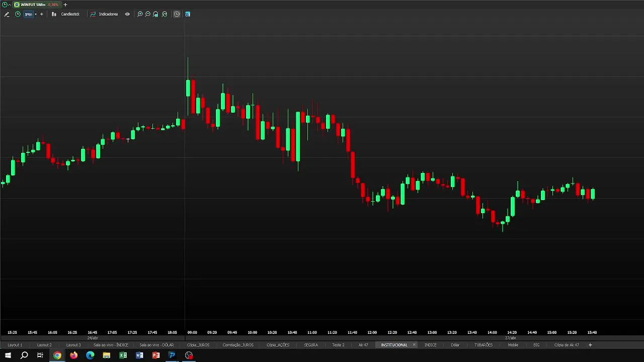Expand the timeframe dropdown arrow
Viewport: 644px width, 362px height.
coord(35,14)
